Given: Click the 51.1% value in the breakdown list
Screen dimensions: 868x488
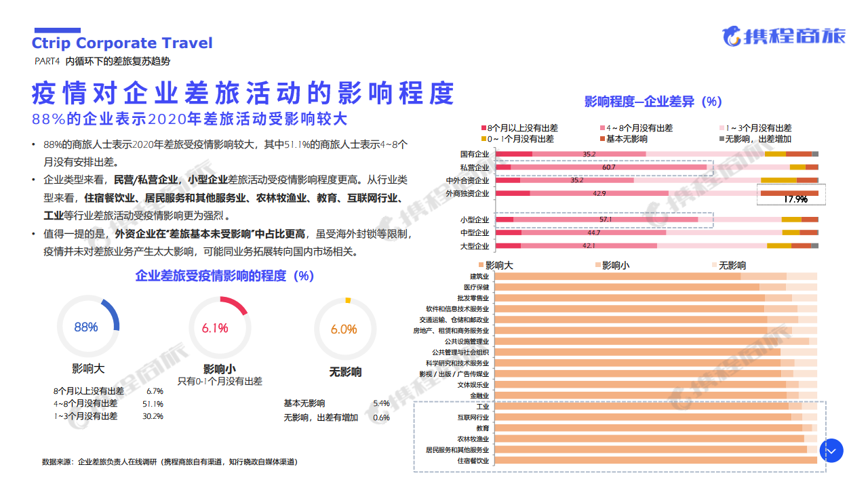Looking at the screenshot, I should pyautogui.click(x=153, y=404).
